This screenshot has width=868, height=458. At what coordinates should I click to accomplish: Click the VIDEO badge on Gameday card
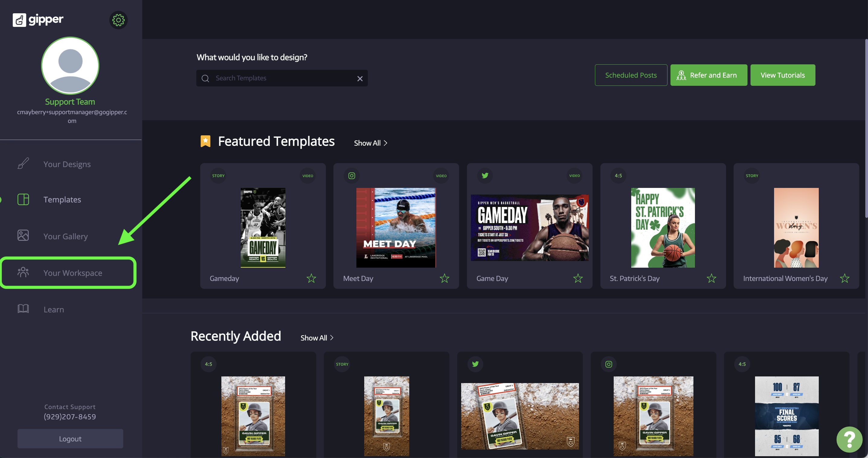[x=308, y=176]
